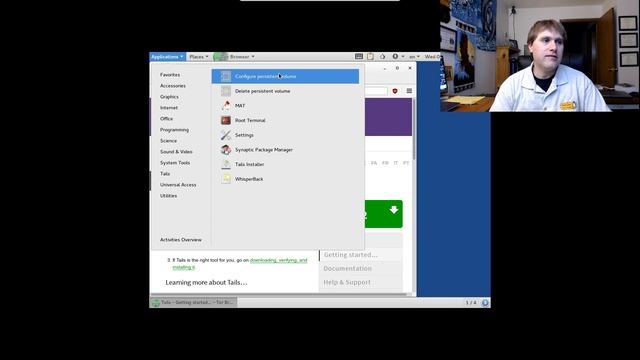Screen dimensions: 640x360
Task: Open the accessibility dropdown in top bar
Action: point(398,56)
